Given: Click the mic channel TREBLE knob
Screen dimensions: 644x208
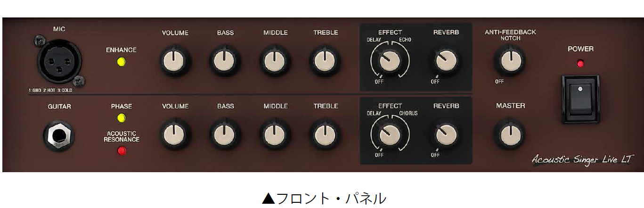Looking at the screenshot, I should point(325,61).
